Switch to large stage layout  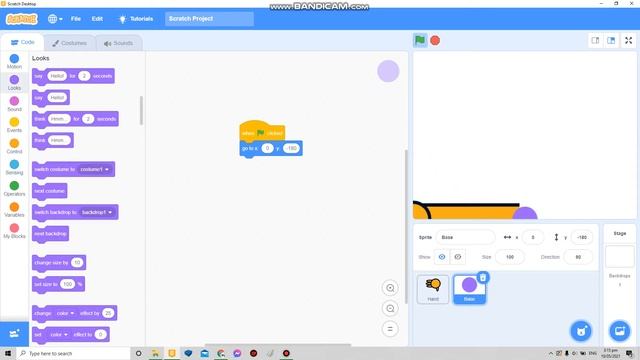click(x=611, y=40)
